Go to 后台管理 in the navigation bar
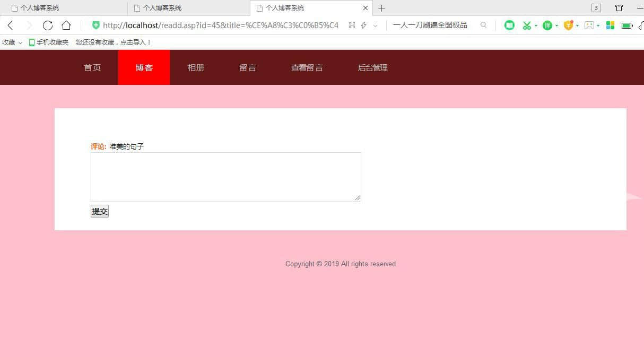Viewport: 644px width, 357px height. 372,67
